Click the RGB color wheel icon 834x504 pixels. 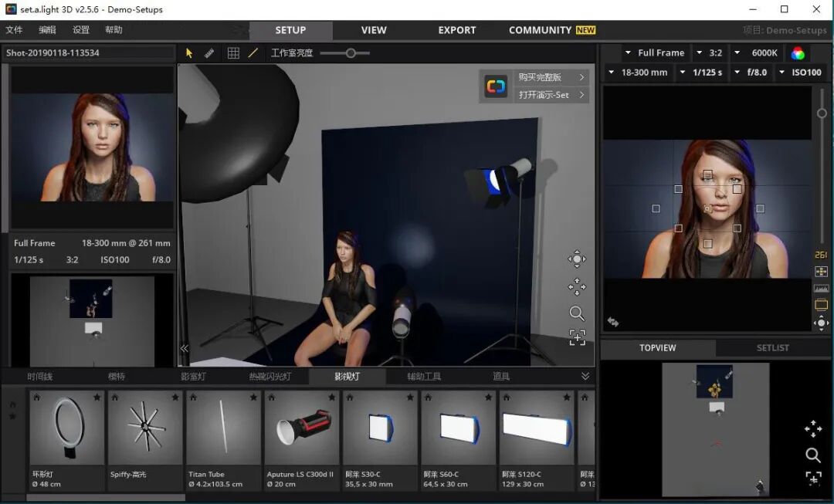click(x=798, y=53)
